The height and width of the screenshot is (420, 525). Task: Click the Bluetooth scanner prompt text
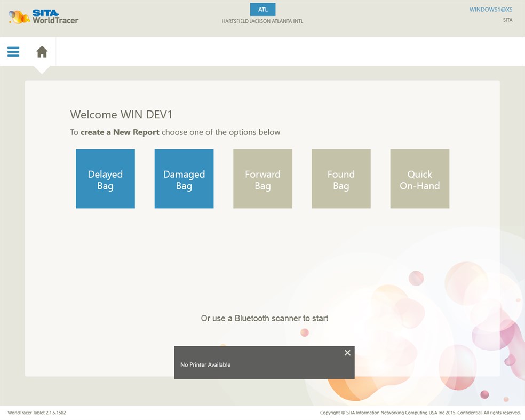coord(264,318)
